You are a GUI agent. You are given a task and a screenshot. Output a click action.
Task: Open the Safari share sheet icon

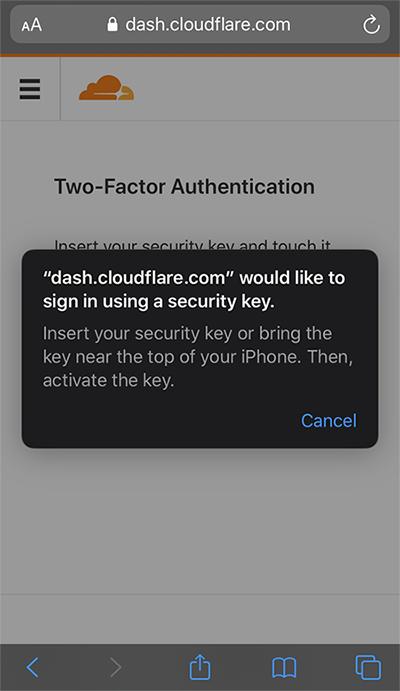(200, 666)
